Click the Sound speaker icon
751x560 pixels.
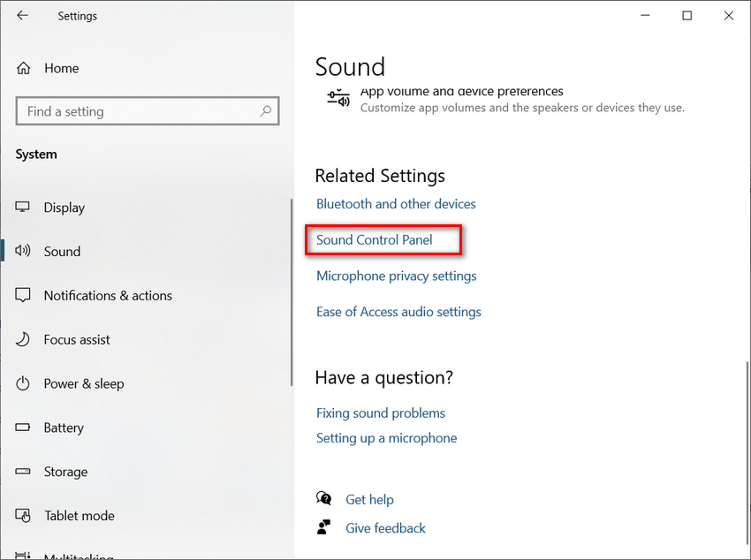24,252
